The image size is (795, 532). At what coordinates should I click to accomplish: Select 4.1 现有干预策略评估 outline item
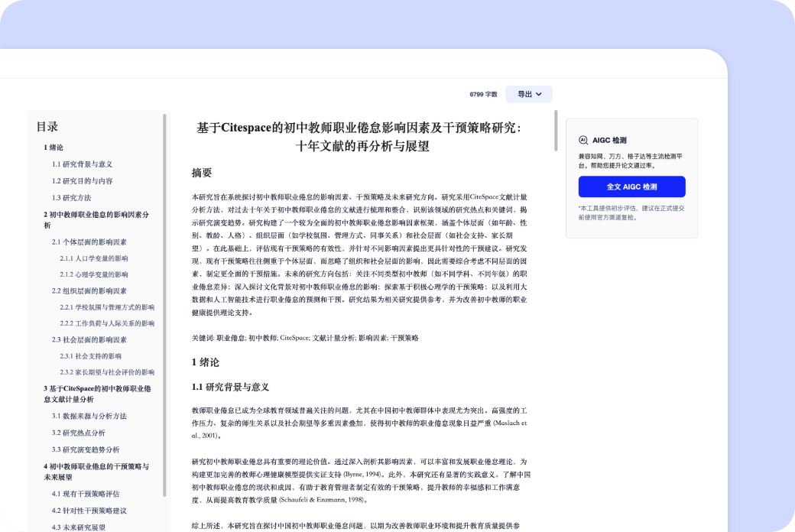pyautogui.click(x=86, y=494)
